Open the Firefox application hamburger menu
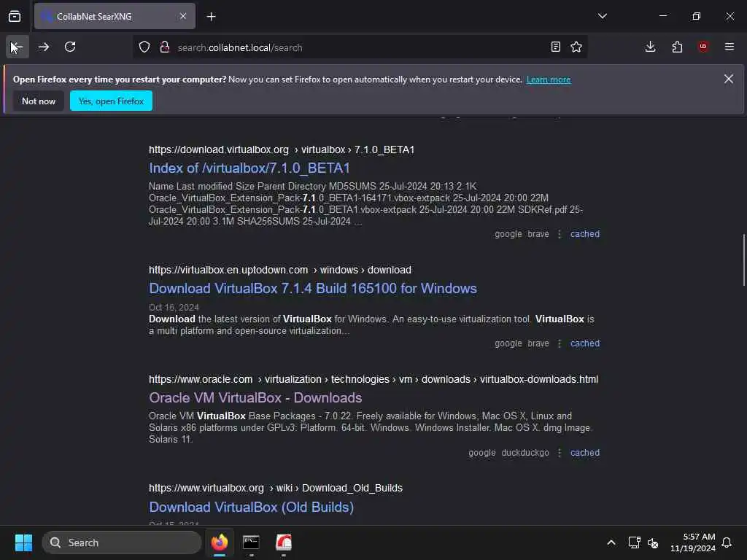 (x=729, y=47)
